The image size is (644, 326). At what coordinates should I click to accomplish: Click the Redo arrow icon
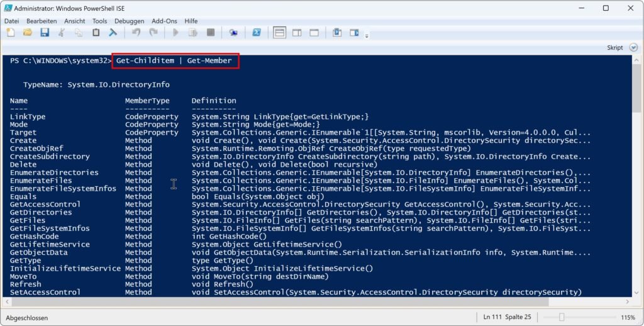153,33
